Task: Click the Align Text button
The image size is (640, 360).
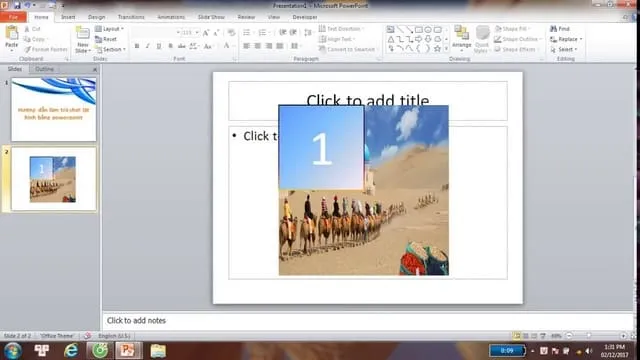Action: point(337,39)
